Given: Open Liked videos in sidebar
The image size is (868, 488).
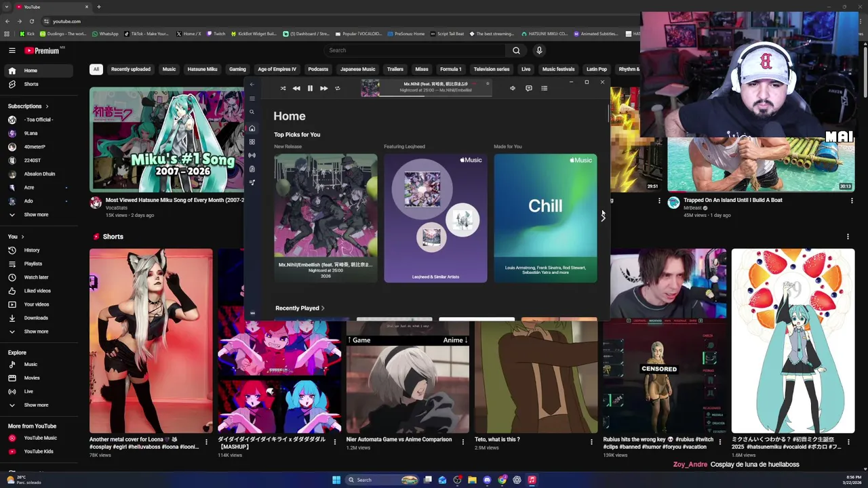Looking at the screenshot, I should coord(39,291).
